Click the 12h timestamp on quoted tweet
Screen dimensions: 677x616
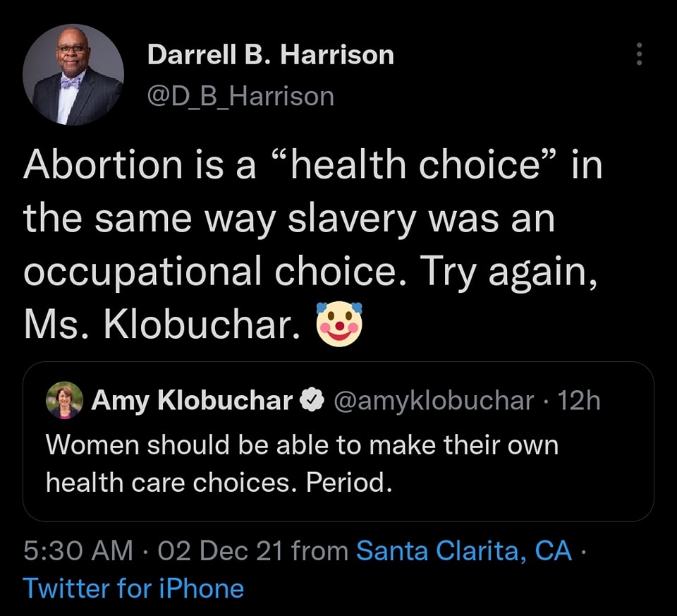point(579,401)
